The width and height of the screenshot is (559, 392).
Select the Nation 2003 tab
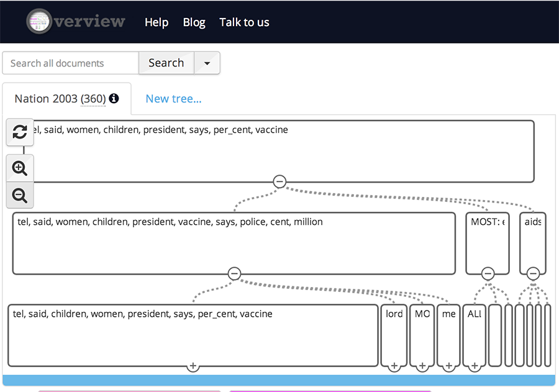[x=60, y=99]
